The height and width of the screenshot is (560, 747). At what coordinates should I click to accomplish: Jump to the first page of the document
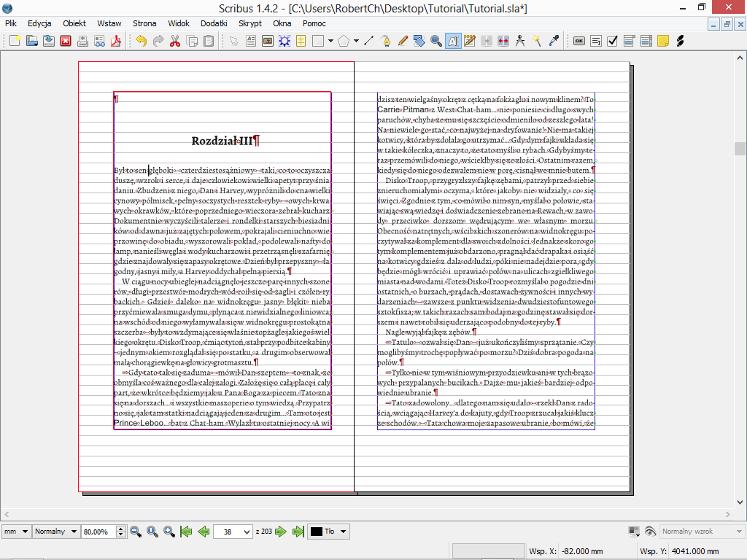coord(185,532)
